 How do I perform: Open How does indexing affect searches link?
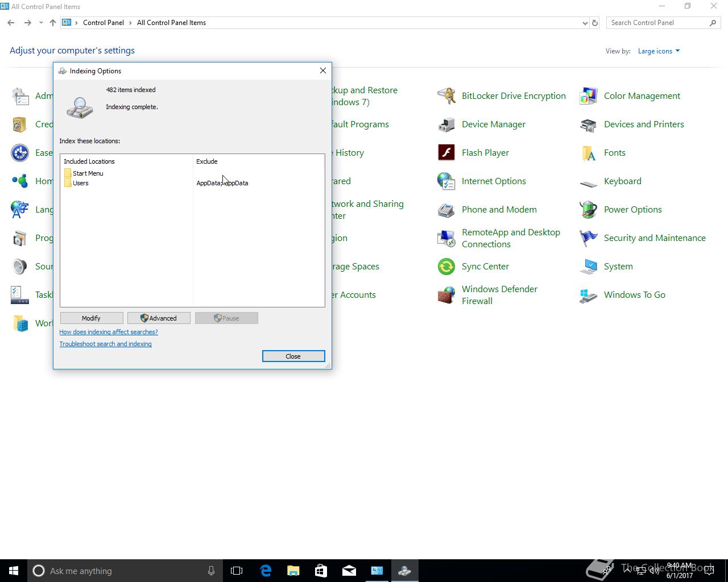coord(109,332)
